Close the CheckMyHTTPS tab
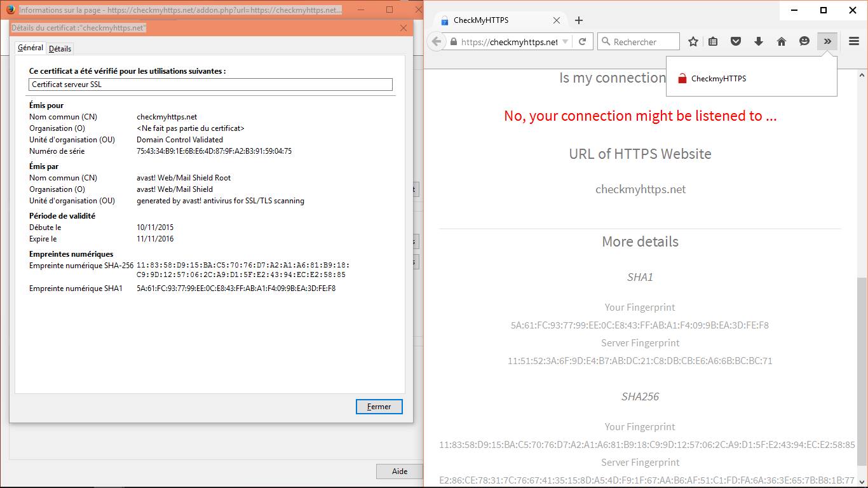868x488 pixels. [x=557, y=20]
